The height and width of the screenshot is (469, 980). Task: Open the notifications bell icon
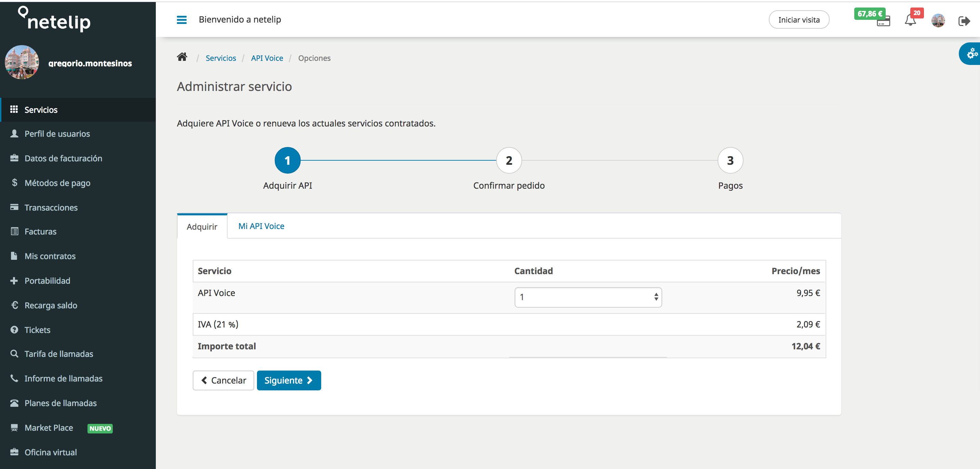coord(910,20)
